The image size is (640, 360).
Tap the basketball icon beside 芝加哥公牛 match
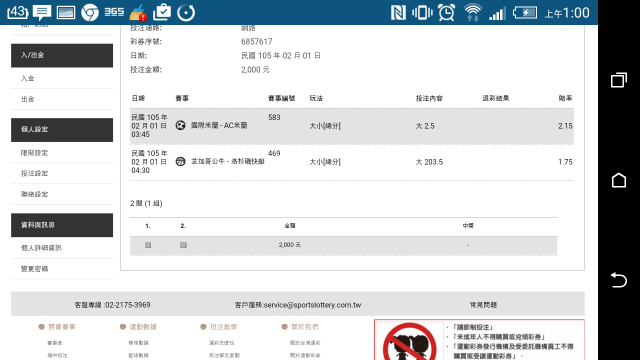point(180,162)
